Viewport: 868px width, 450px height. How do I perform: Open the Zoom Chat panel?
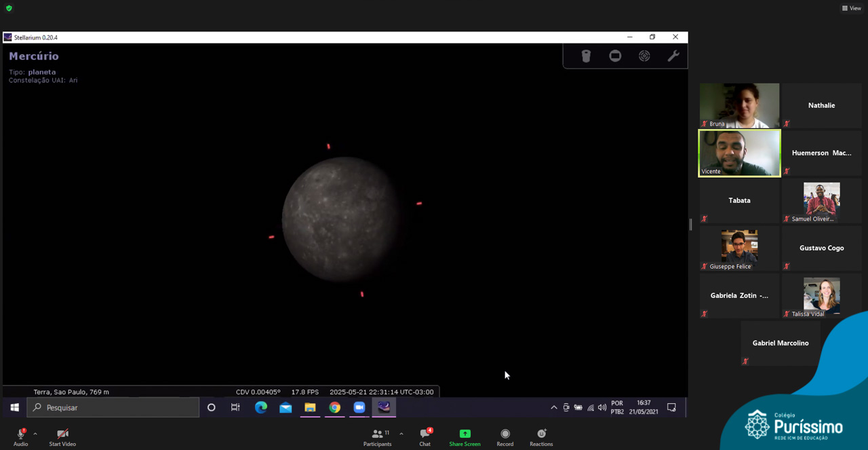pyautogui.click(x=425, y=437)
